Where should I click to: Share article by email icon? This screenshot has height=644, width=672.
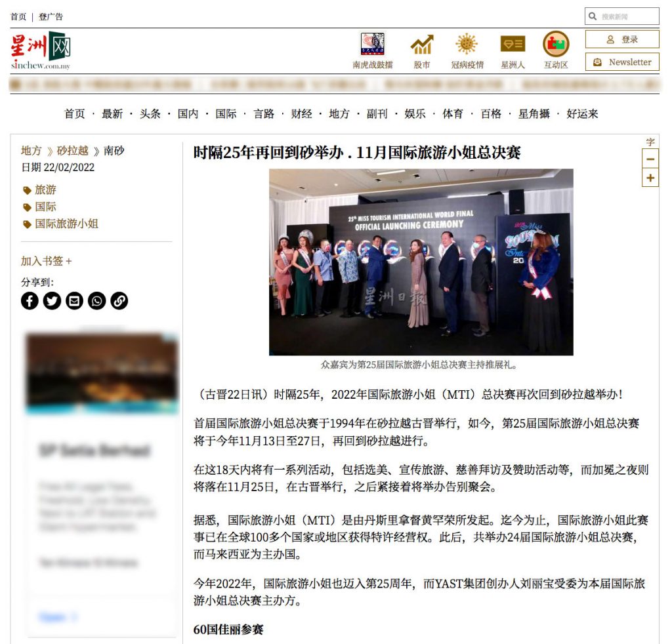point(74,301)
